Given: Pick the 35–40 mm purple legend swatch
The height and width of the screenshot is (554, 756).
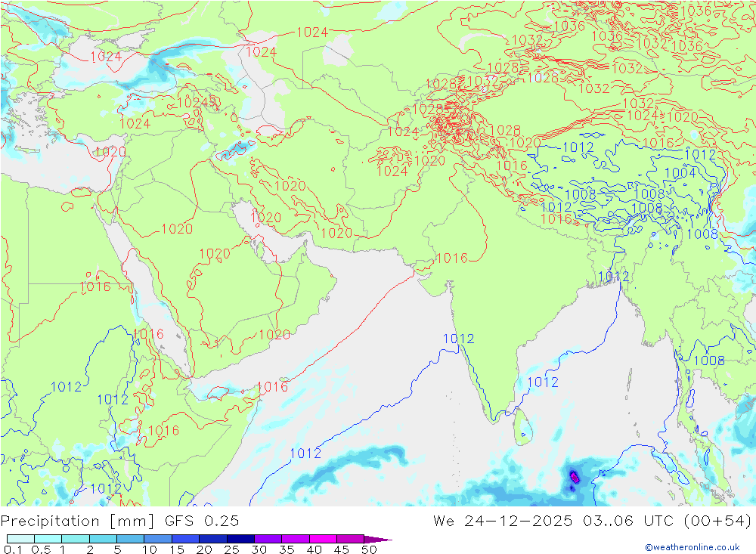Looking at the screenshot, I should (x=296, y=539).
